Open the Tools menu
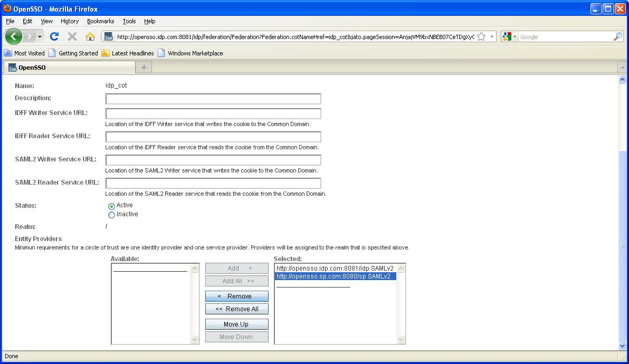The width and height of the screenshot is (629, 364). tap(129, 21)
